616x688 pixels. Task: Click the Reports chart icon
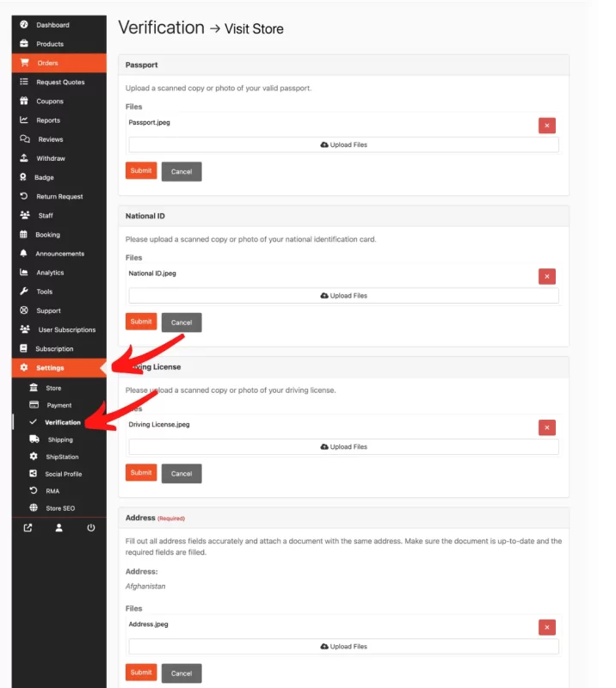tap(24, 120)
